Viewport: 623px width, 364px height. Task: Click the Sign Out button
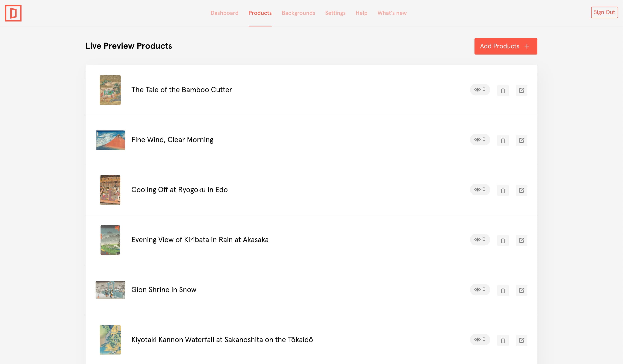point(604,12)
